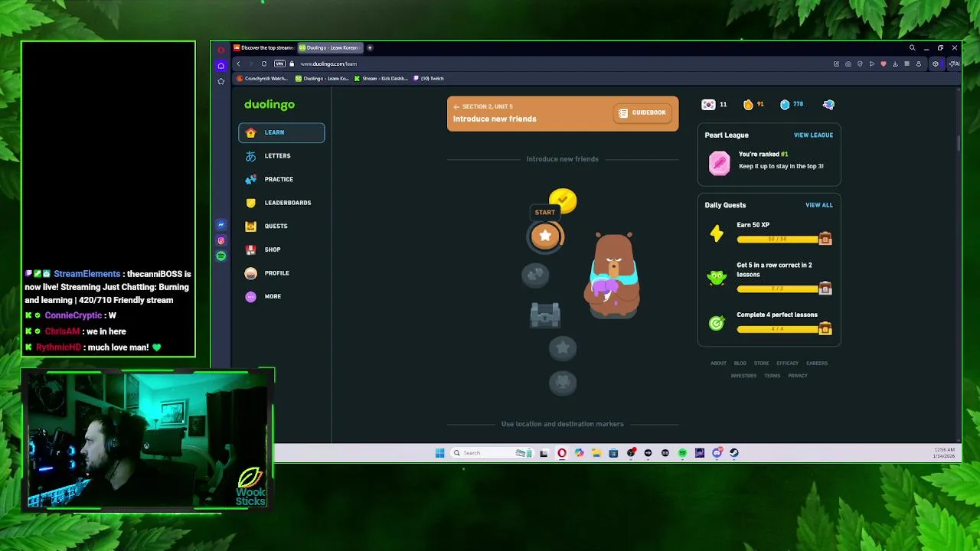Toggle the browser VPN badge
980x551 pixels.
pyautogui.click(x=279, y=64)
